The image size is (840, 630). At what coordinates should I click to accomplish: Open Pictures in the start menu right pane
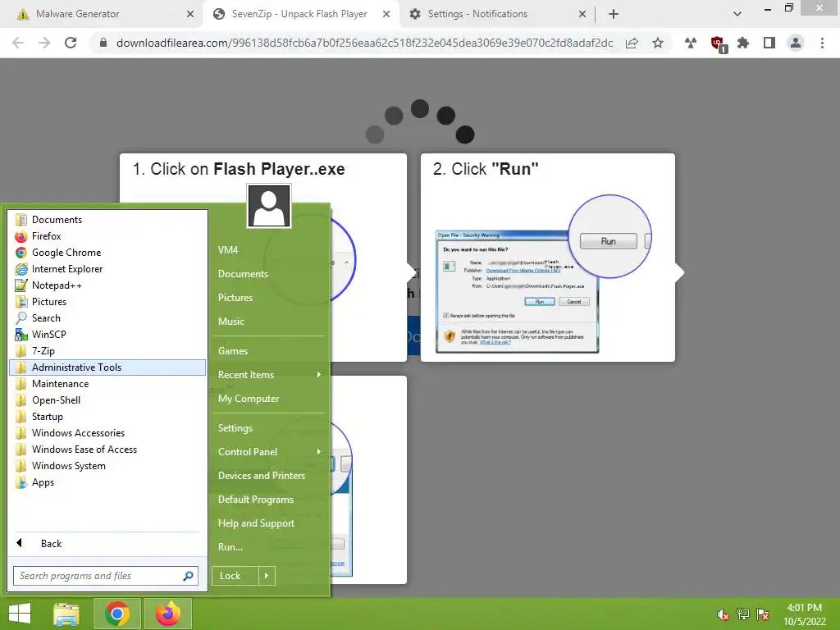pyautogui.click(x=269, y=298)
